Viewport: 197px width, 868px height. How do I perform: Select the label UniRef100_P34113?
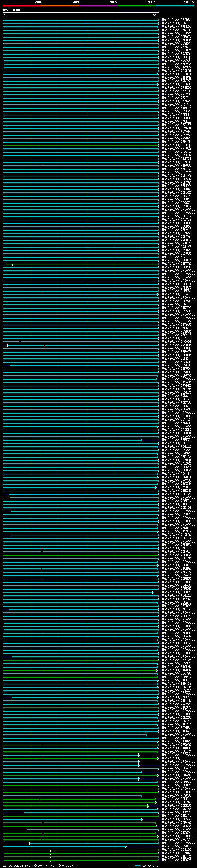coord(177,447)
